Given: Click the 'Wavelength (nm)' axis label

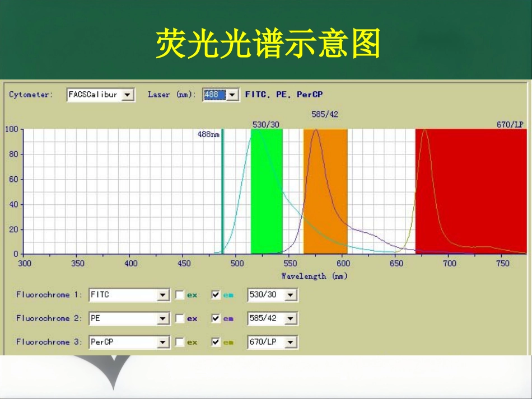Looking at the screenshot, I should click(315, 276).
